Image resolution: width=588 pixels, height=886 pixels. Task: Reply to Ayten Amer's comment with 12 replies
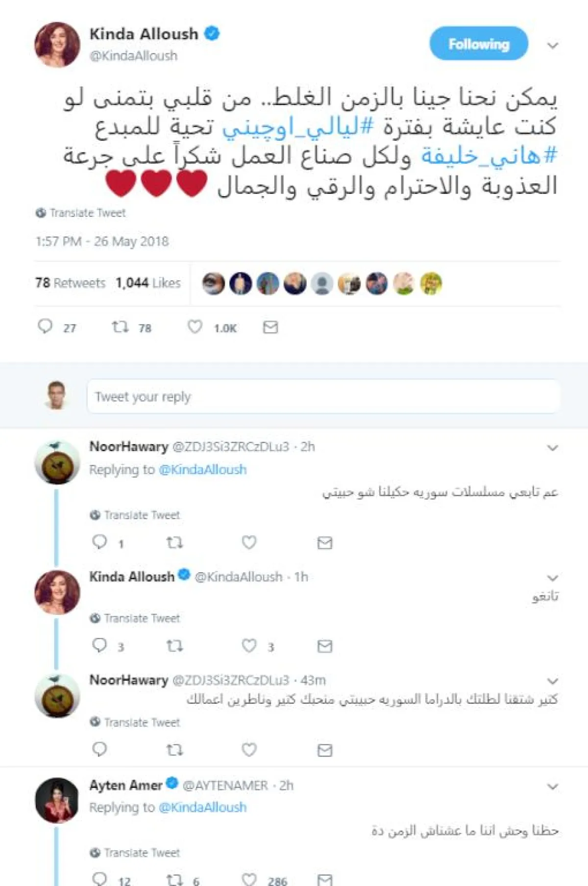point(100,879)
